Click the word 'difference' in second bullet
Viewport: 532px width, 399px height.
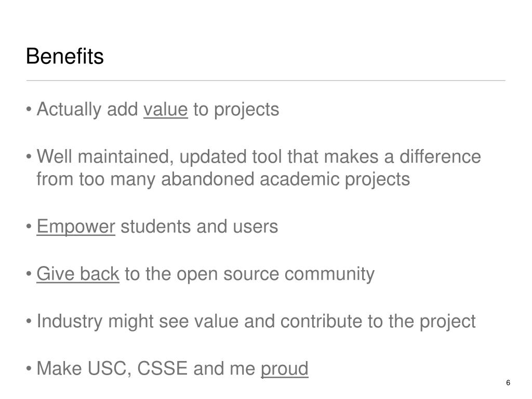click(440, 157)
